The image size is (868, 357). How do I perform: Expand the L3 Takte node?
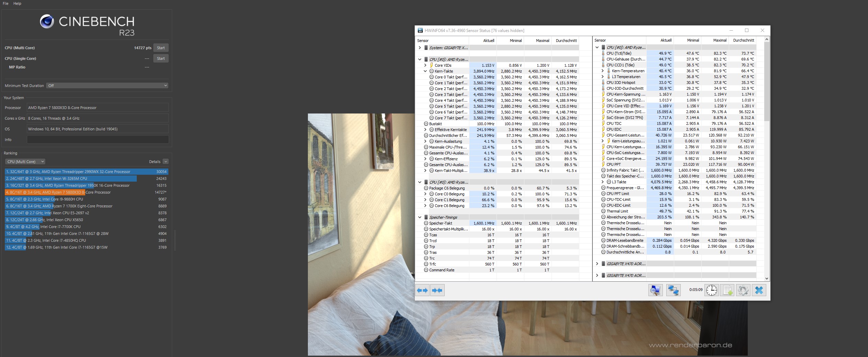click(602, 182)
